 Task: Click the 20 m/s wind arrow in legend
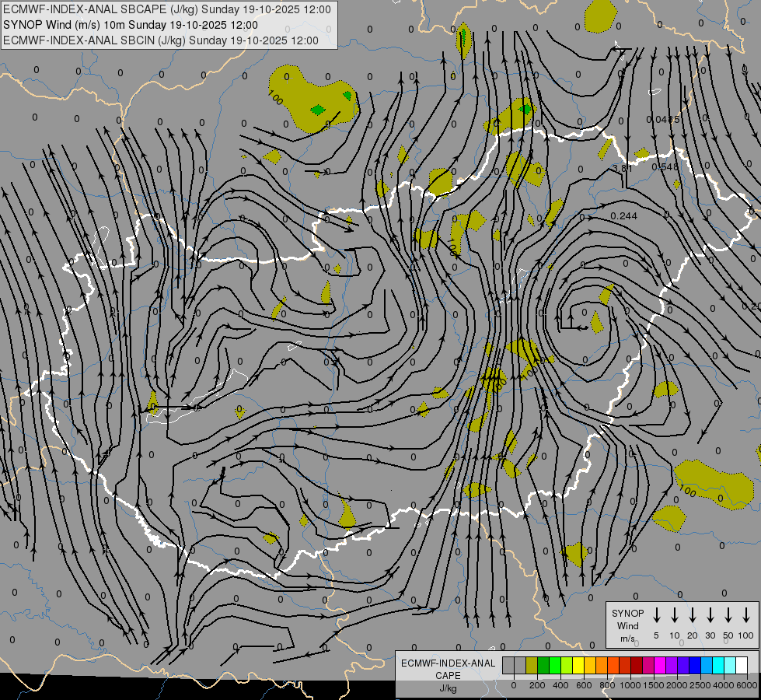[693, 615]
